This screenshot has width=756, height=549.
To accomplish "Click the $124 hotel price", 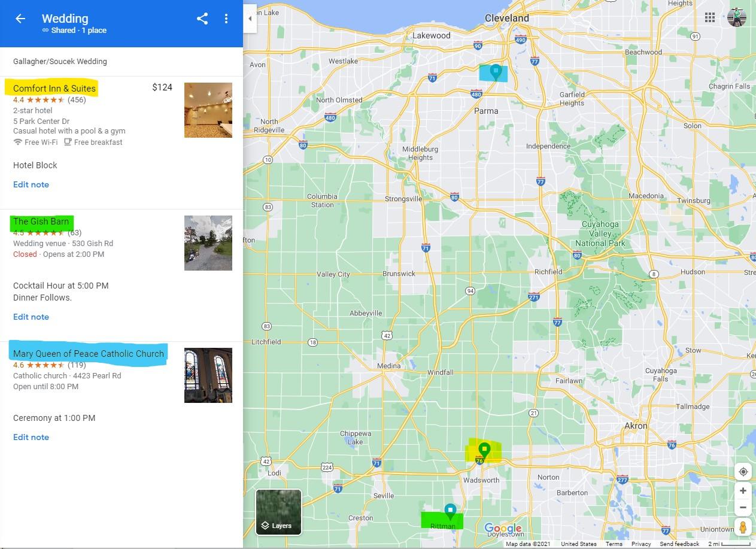I will pyautogui.click(x=162, y=87).
